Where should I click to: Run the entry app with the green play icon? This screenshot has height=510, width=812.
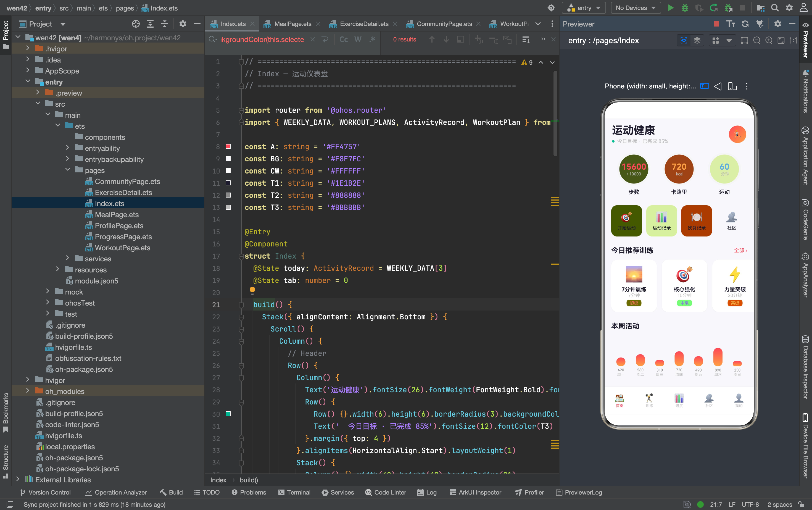click(671, 8)
